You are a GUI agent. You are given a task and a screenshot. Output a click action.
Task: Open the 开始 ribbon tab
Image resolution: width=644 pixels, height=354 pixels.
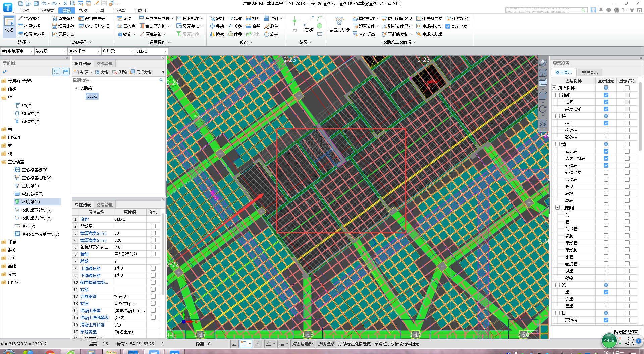tap(25, 10)
